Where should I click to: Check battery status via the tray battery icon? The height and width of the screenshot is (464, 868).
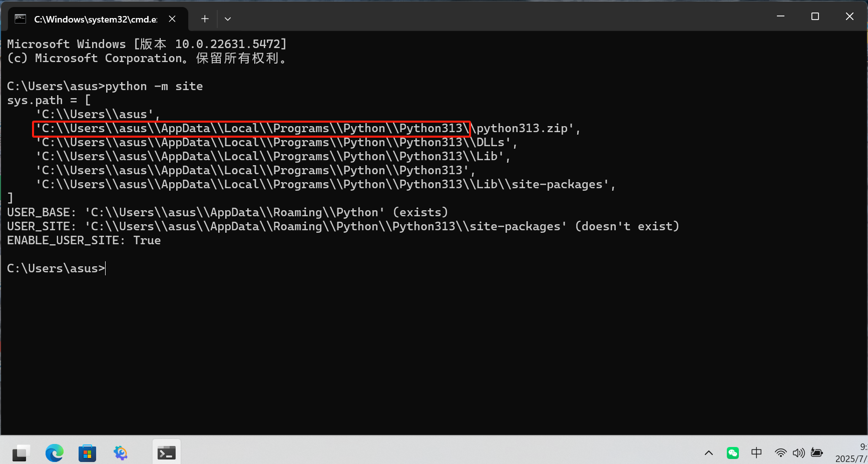click(816, 452)
